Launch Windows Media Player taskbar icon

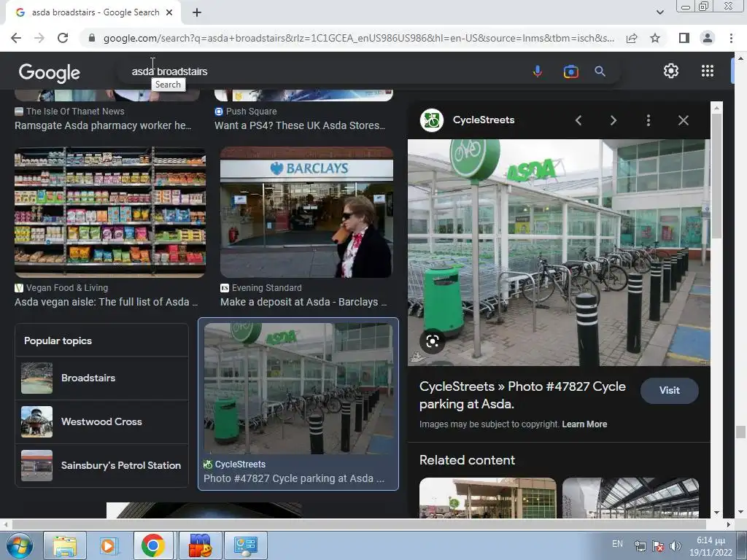point(108,545)
